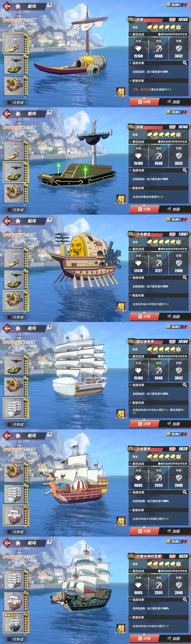Open the timer chest icon on the red-striped ship screen

point(121,521)
